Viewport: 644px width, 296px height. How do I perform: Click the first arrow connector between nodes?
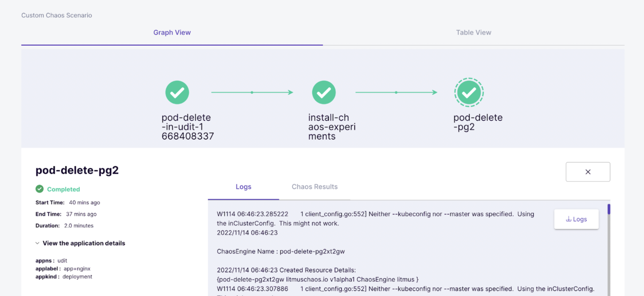[x=252, y=92]
